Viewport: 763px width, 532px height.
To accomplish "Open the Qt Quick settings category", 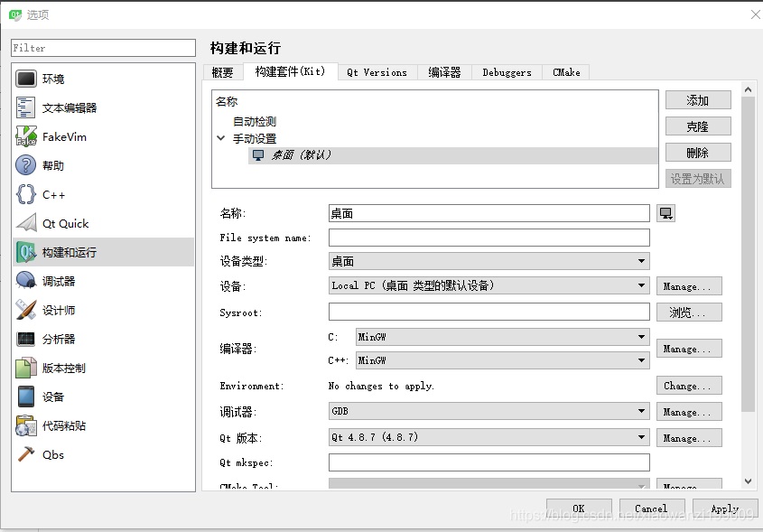I will point(65,224).
